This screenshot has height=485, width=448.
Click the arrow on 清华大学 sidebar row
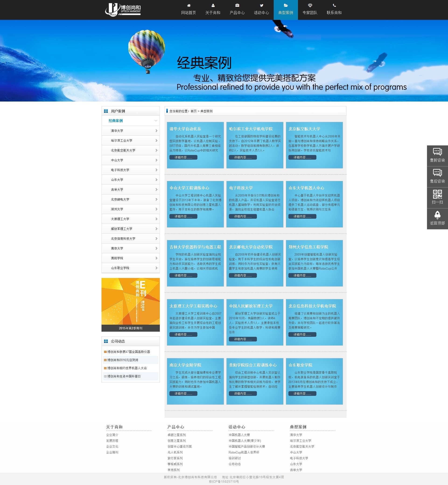point(156,131)
